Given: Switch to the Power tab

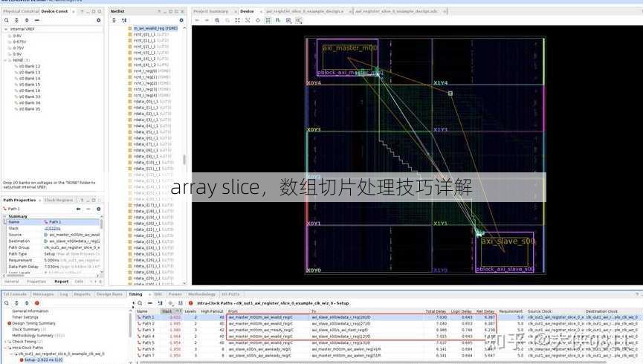Looking at the screenshot, I should [175, 294].
